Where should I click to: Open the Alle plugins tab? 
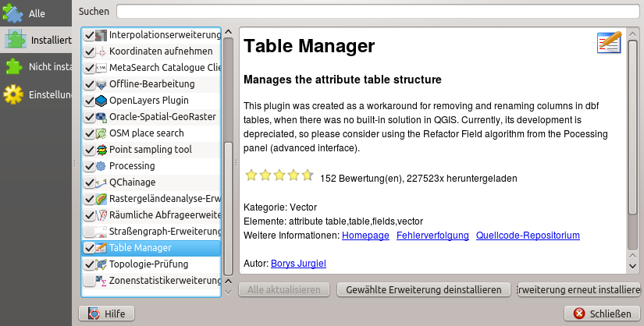(35, 13)
